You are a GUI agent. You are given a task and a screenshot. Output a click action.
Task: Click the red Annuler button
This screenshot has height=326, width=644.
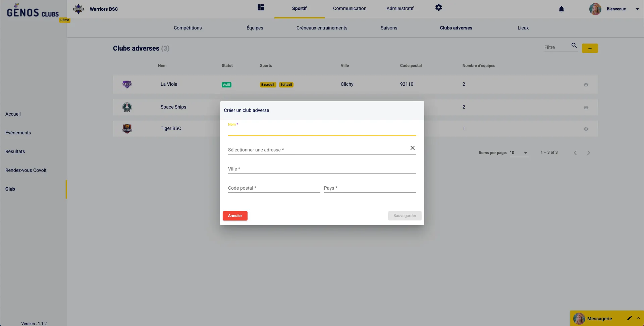[x=235, y=216]
